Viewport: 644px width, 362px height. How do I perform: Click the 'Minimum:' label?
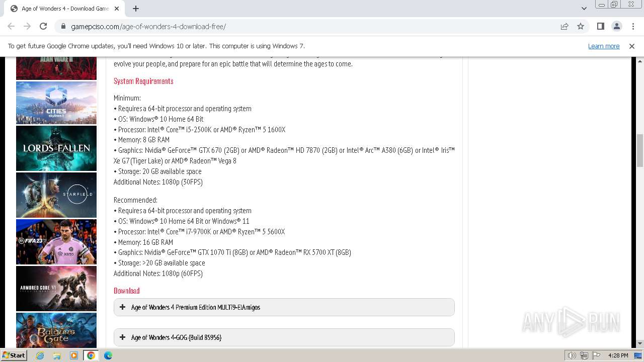pyautogui.click(x=127, y=98)
